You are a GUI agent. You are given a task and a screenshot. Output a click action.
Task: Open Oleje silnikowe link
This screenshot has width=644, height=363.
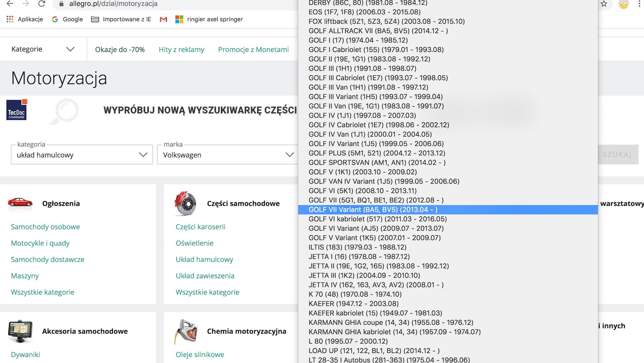[200, 354]
